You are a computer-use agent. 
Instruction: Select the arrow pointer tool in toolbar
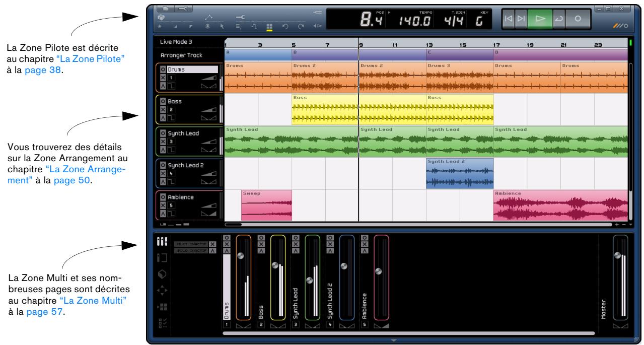click(222, 27)
